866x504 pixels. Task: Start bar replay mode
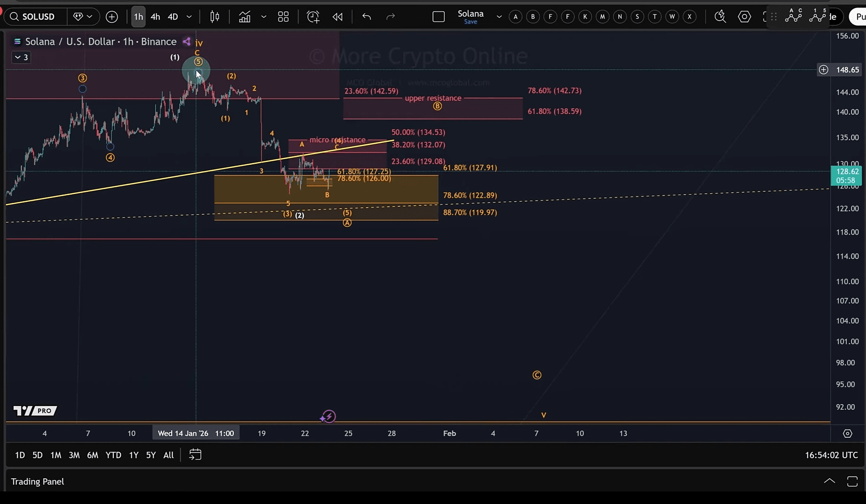point(337,17)
